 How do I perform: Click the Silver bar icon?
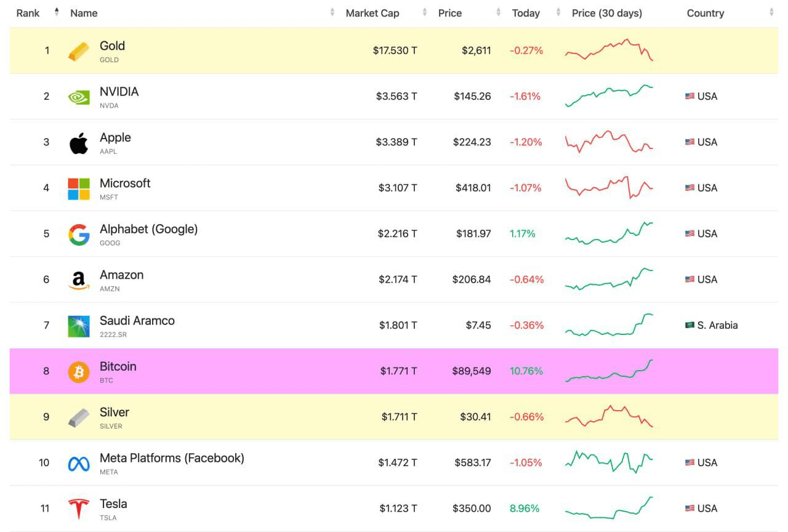click(79, 418)
